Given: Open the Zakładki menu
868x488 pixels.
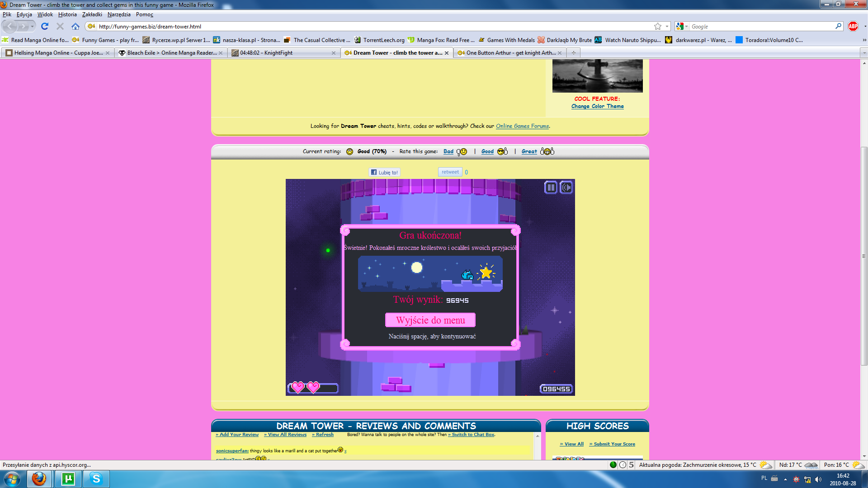Looking at the screenshot, I should point(92,14).
